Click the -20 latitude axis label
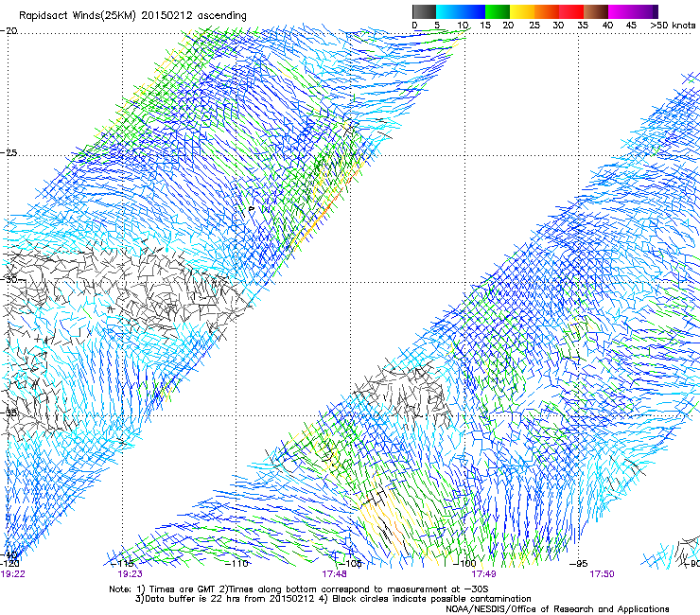The height and width of the screenshot is (615, 700). point(9,31)
